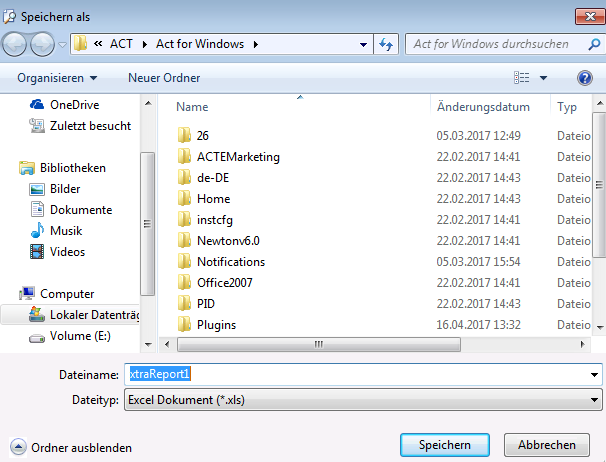
Task: Change view with the view icon
Action: pos(522,78)
